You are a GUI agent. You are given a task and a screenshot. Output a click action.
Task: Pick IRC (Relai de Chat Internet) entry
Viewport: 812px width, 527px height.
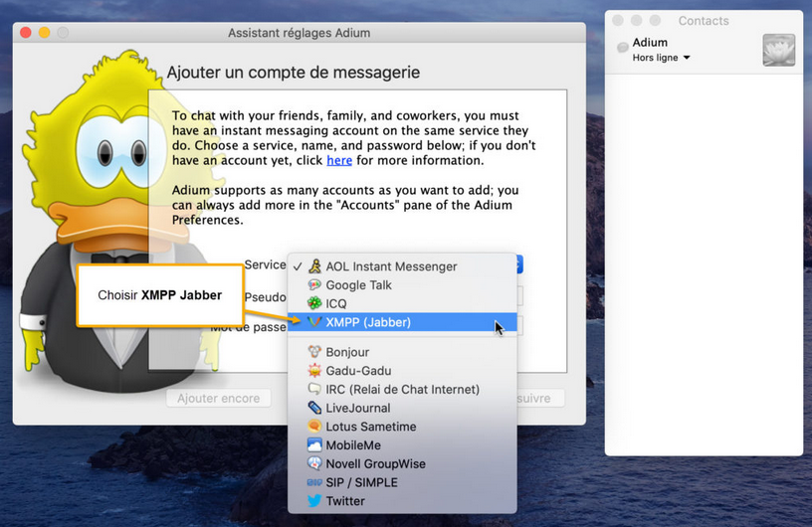(x=402, y=389)
